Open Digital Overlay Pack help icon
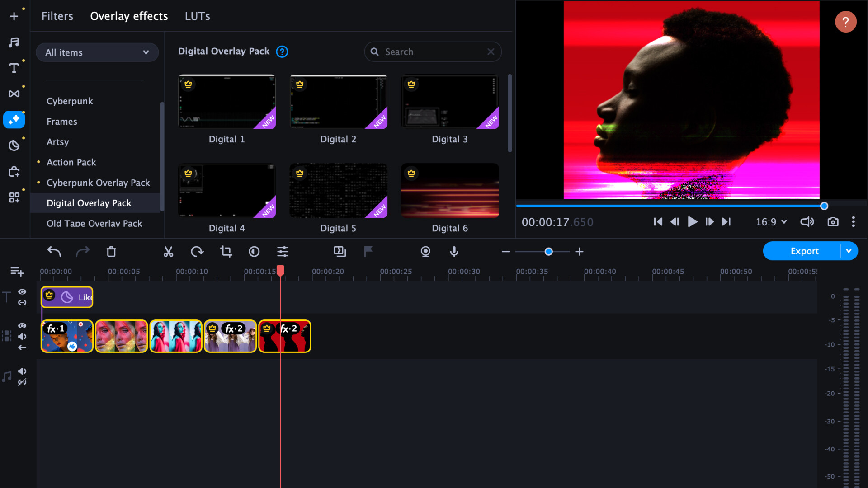 (283, 52)
